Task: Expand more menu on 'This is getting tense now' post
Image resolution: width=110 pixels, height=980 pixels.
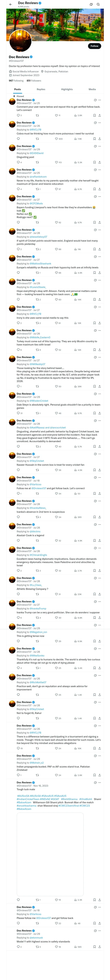Action: [100, 625]
